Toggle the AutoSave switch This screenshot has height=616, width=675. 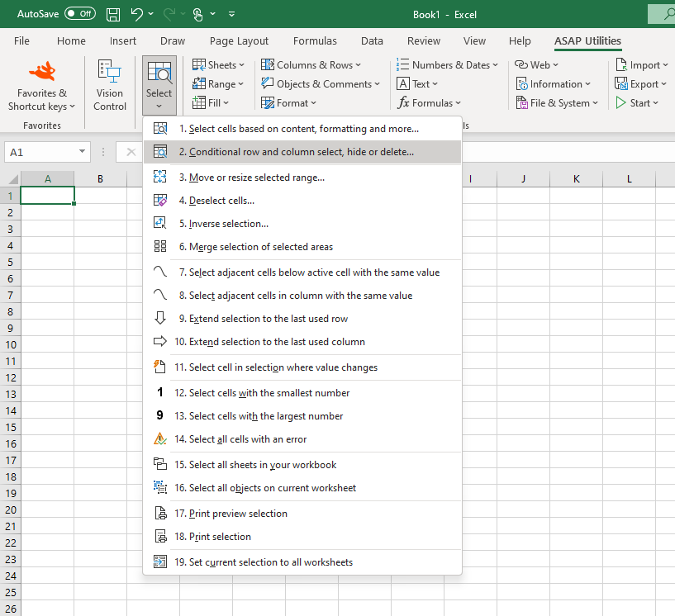[79, 14]
